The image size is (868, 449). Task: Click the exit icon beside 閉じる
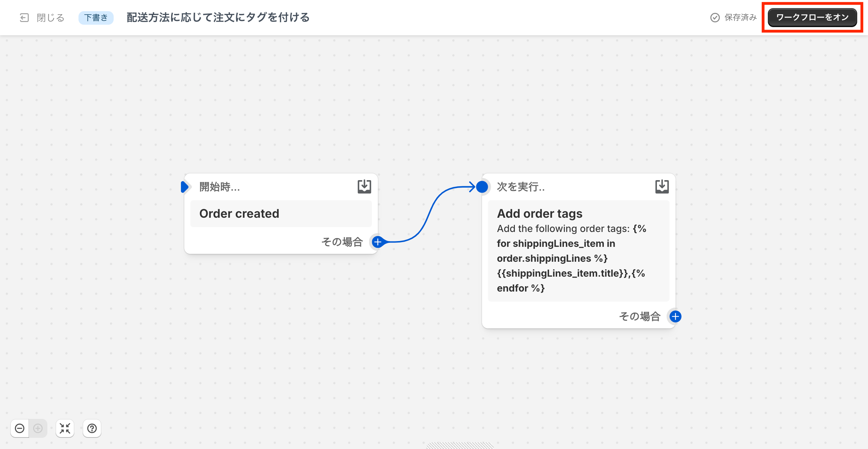point(24,18)
